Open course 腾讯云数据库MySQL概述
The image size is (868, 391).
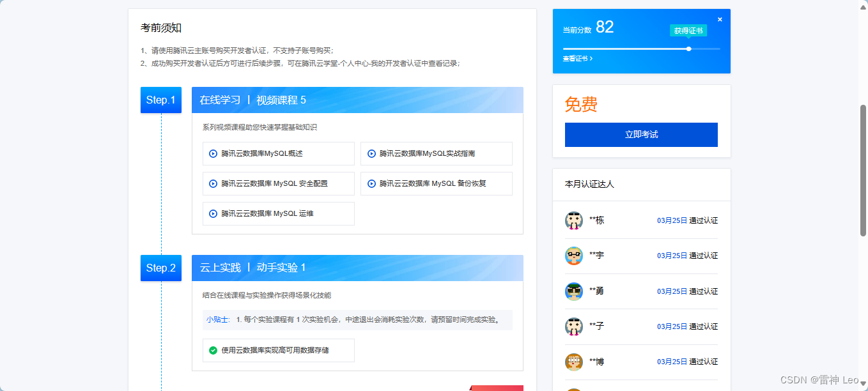(278, 153)
